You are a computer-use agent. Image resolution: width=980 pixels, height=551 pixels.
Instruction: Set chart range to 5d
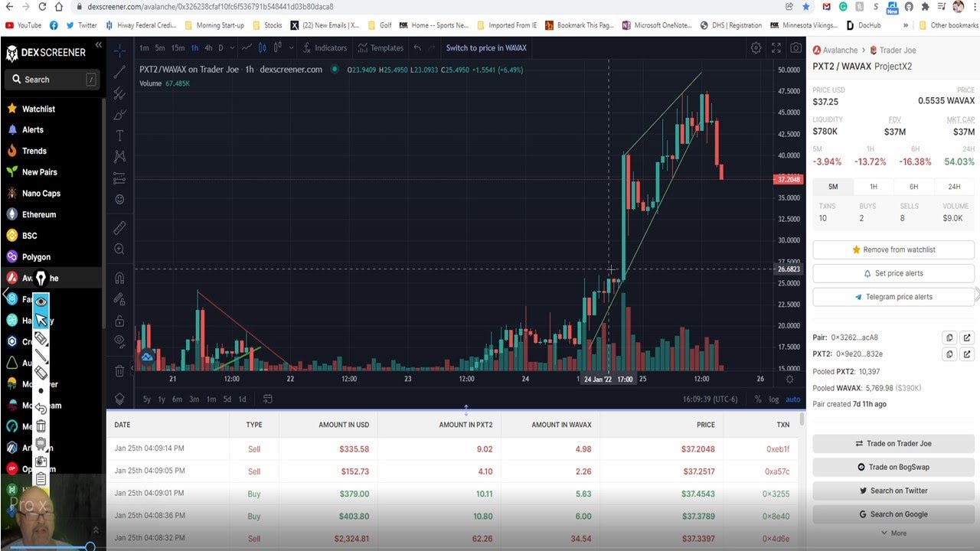click(x=227, y=399)
